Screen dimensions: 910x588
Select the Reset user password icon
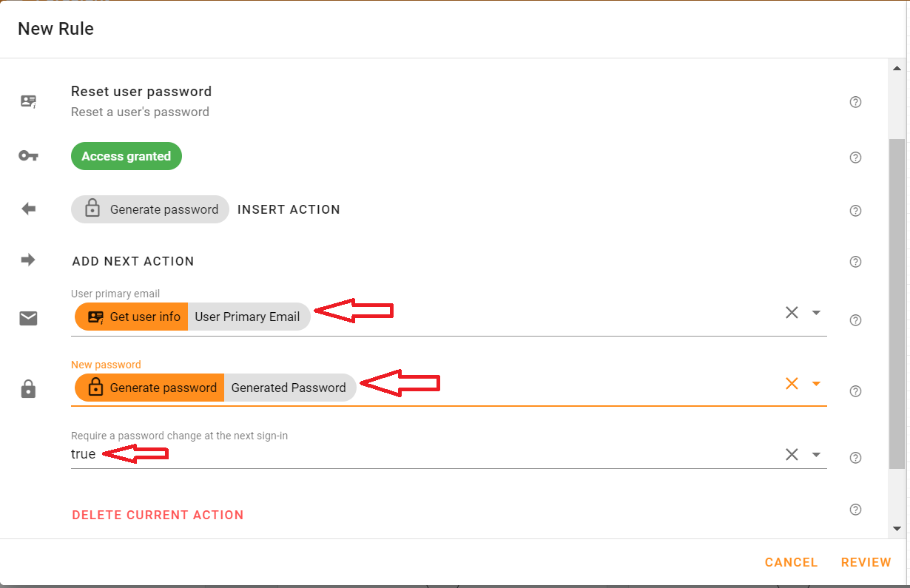pos(28,101)
